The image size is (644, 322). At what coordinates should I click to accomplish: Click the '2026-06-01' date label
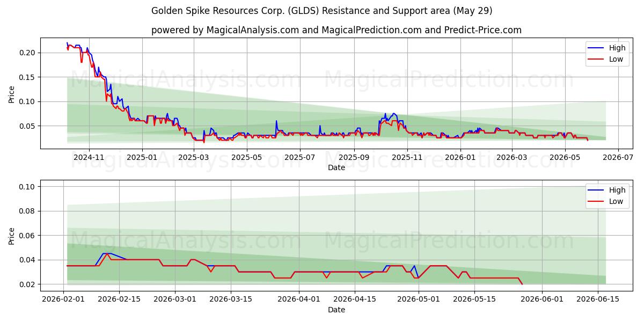(542, 300)
